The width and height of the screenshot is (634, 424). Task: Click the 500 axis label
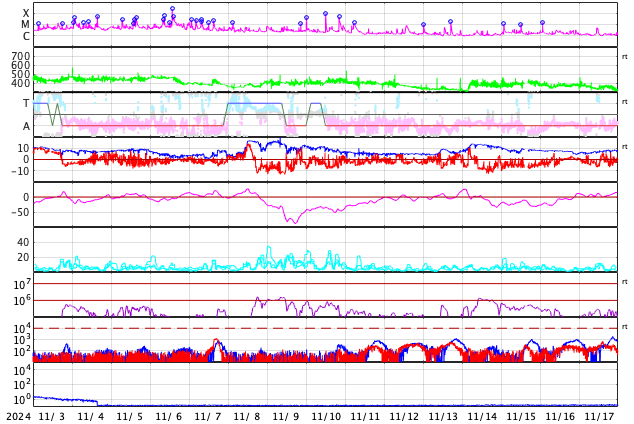coord(21,74)
